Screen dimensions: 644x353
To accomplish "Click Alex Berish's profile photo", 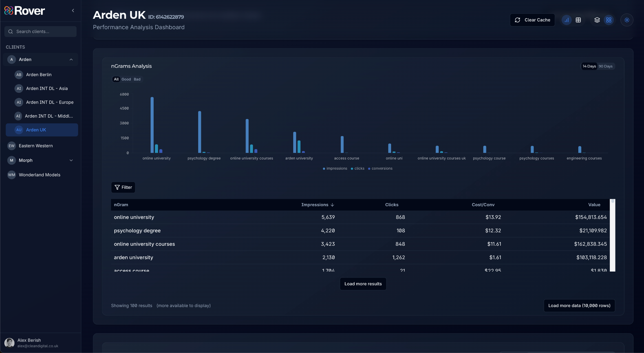I will (9, 343).
